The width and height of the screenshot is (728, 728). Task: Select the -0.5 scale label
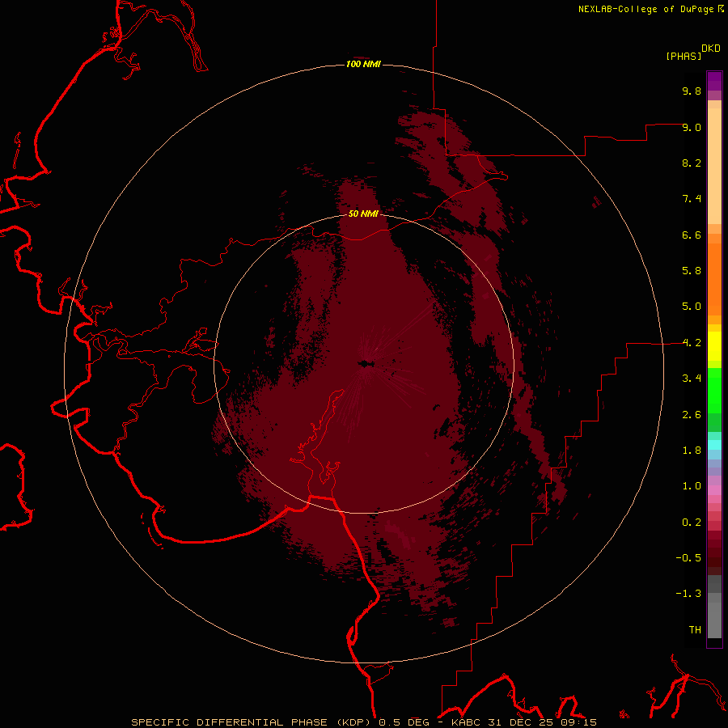pyautogui.click(x=688, y=558)
